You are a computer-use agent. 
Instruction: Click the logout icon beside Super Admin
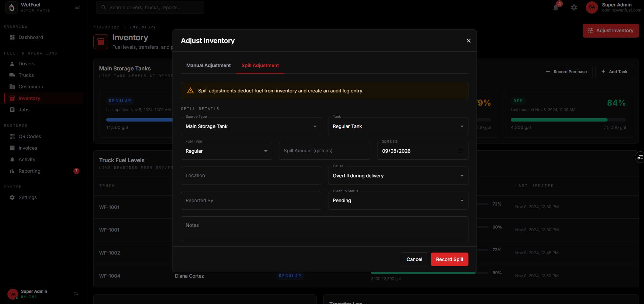click(76, 294)
